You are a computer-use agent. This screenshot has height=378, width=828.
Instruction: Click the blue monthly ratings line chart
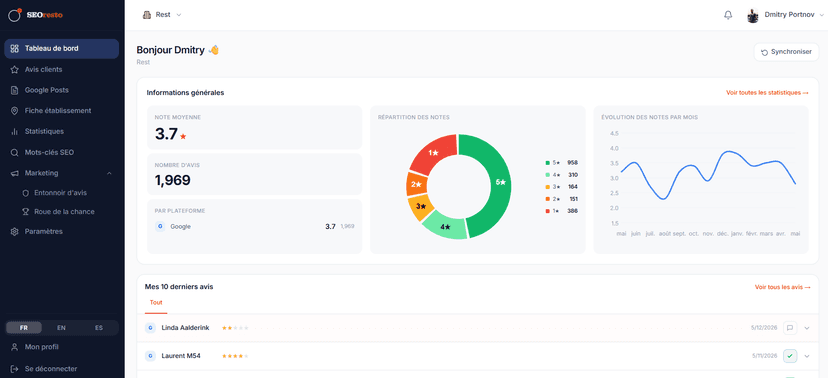[708, 175]
